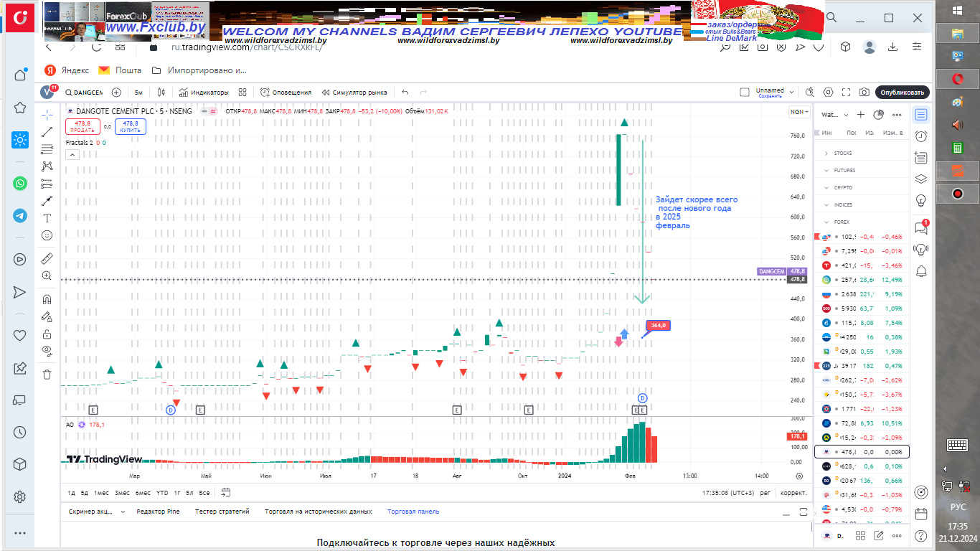980x551 pixels.
Task: Open the quick search lightning icon
Action: pos(810,93)
